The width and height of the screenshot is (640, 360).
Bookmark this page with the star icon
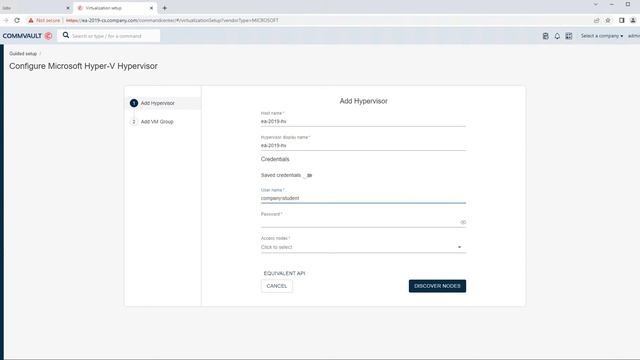pyautogui.click(x=608, y=20)
